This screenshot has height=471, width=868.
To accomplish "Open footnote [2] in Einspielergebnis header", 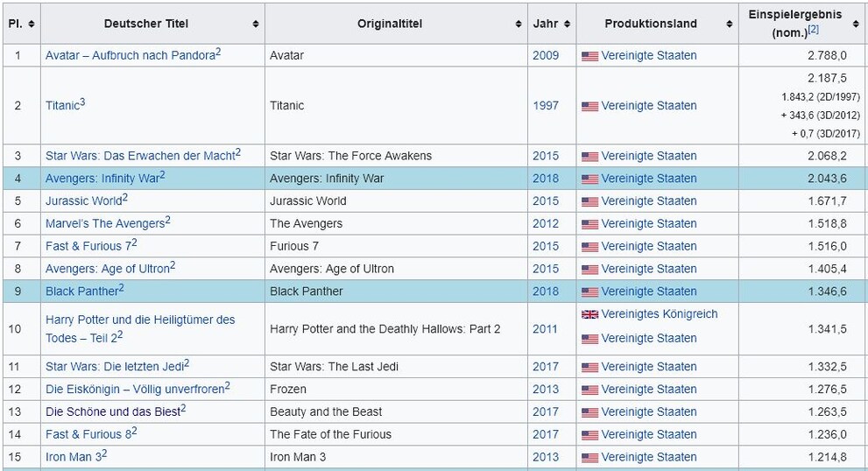I will tap(813, 30).
